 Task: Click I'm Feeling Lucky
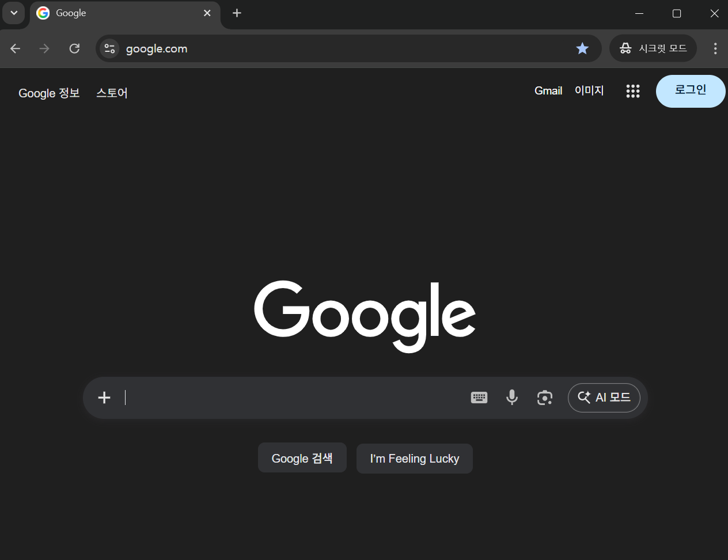(415, 459)
